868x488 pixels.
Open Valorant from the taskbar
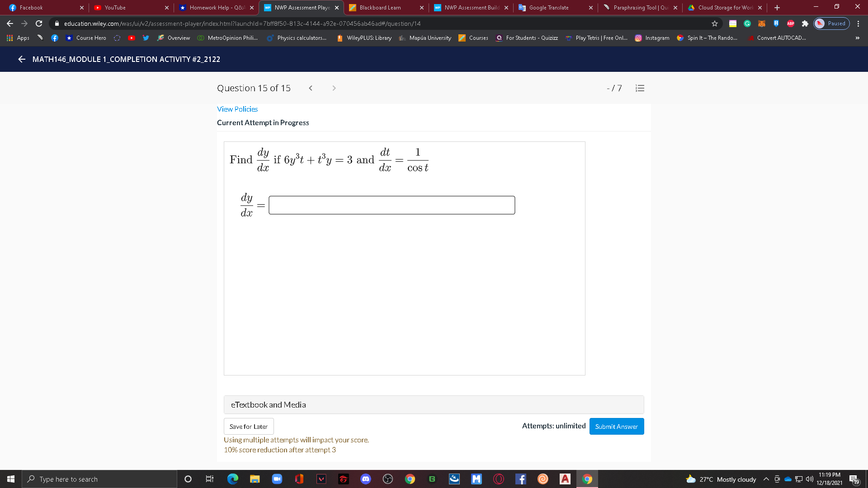[322, 479]
